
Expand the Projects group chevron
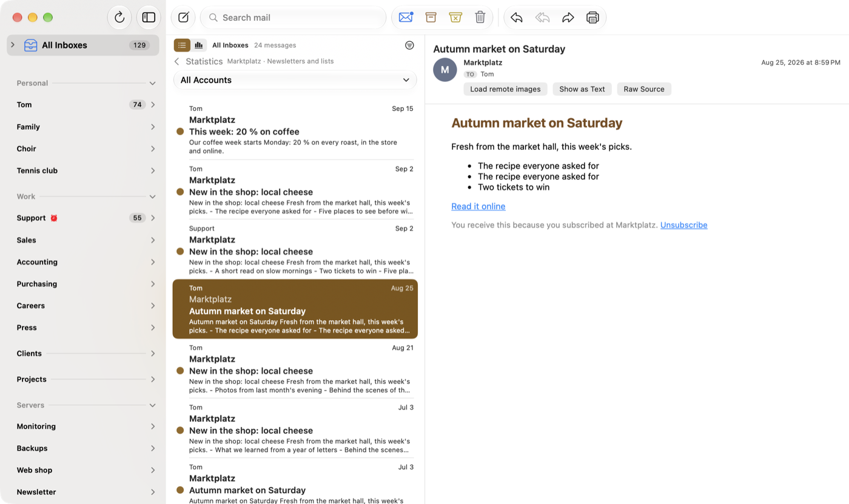pos(153,380)
